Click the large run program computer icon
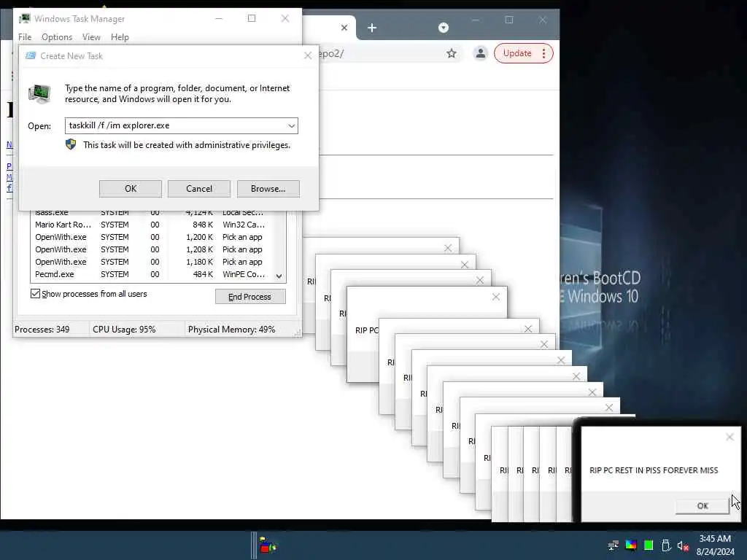Viewport: 747px width, 560px height. coord(39,93)
